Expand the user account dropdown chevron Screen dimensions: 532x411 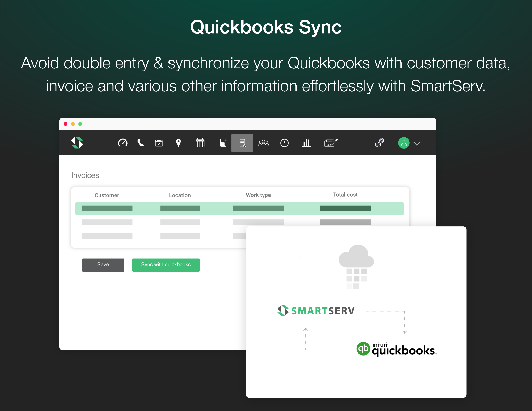coord(417,144)
